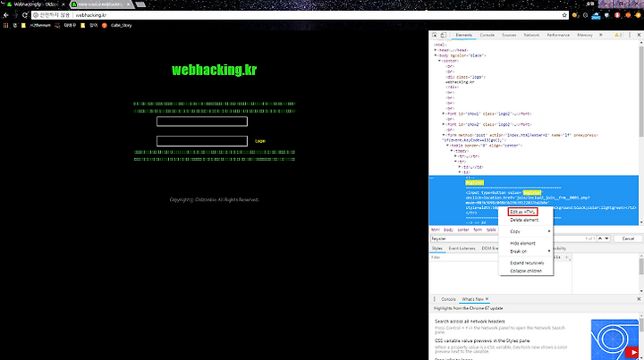Reload the webhacking.kr page

[25, 15]
